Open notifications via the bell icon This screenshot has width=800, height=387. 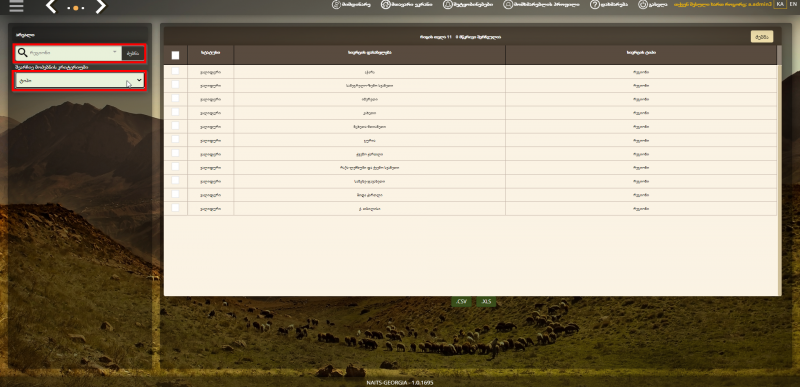click(x=447, y=4)
